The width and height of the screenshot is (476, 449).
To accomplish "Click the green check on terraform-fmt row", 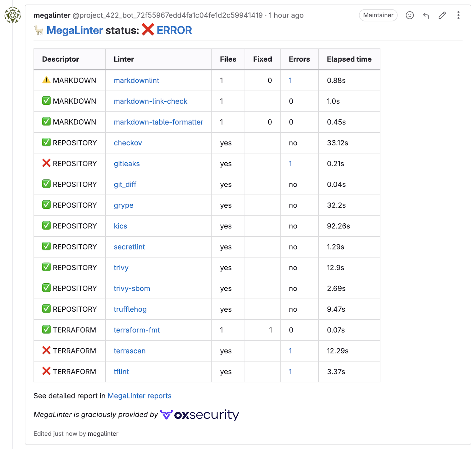I will (46, 329).
